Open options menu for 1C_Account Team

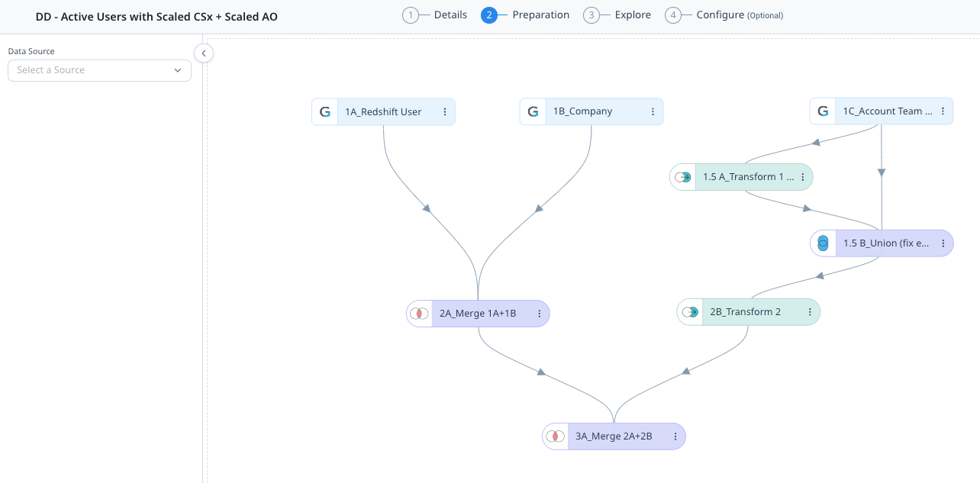pyautogui.click(x=943, y=111)
